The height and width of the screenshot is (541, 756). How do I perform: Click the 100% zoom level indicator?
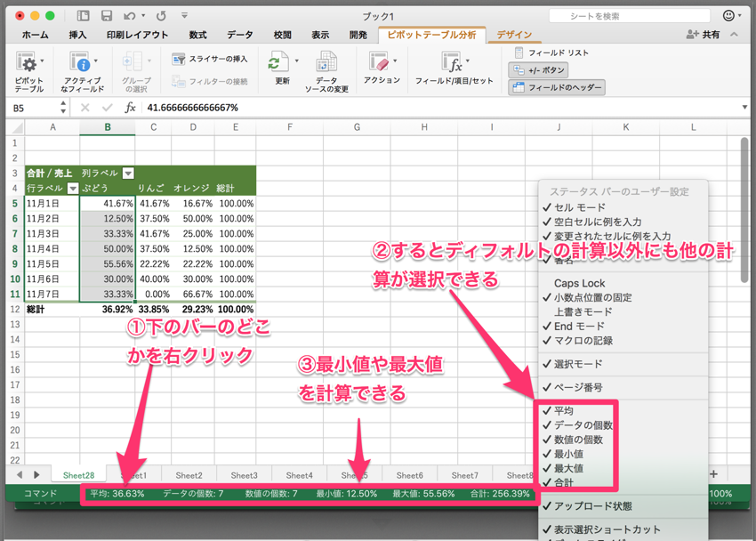click(720, 494)
